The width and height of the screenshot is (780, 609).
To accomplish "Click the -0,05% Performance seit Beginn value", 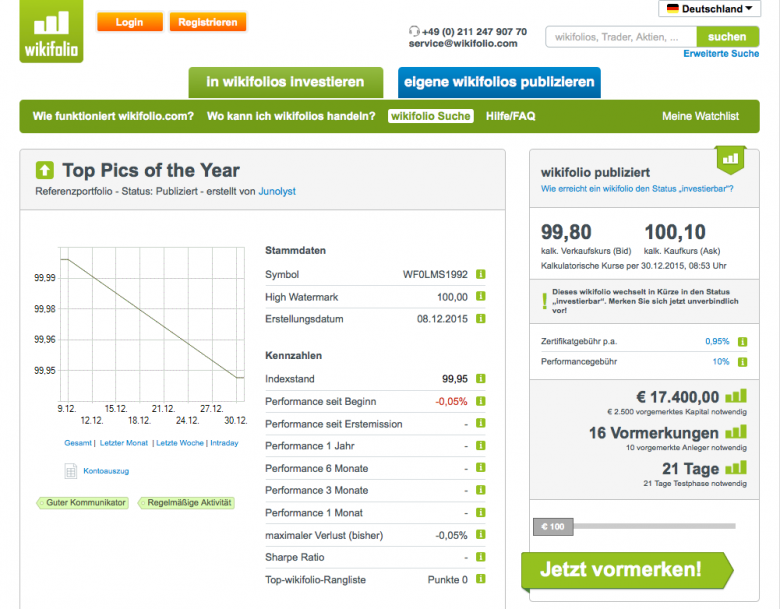I will pos(451,401).
